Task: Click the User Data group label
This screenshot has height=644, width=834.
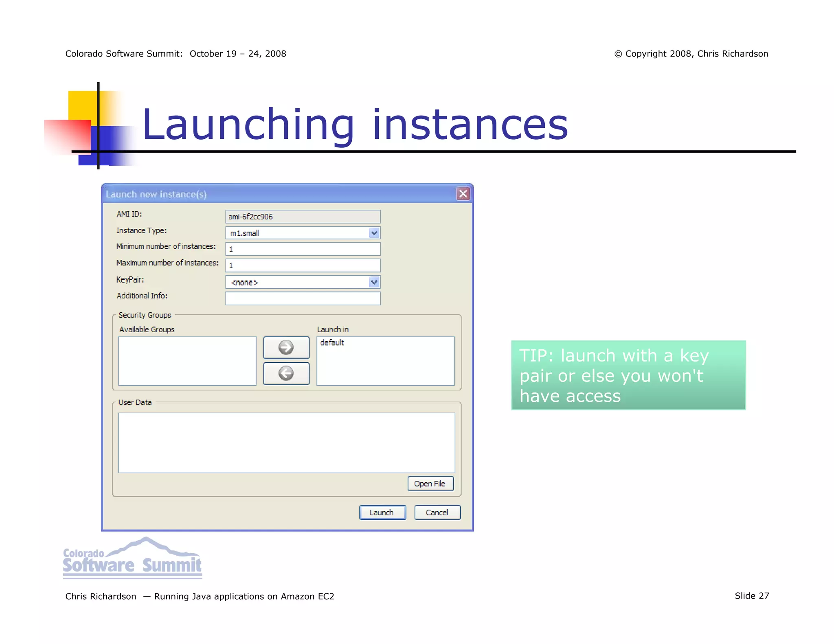Action: (135, 402)
